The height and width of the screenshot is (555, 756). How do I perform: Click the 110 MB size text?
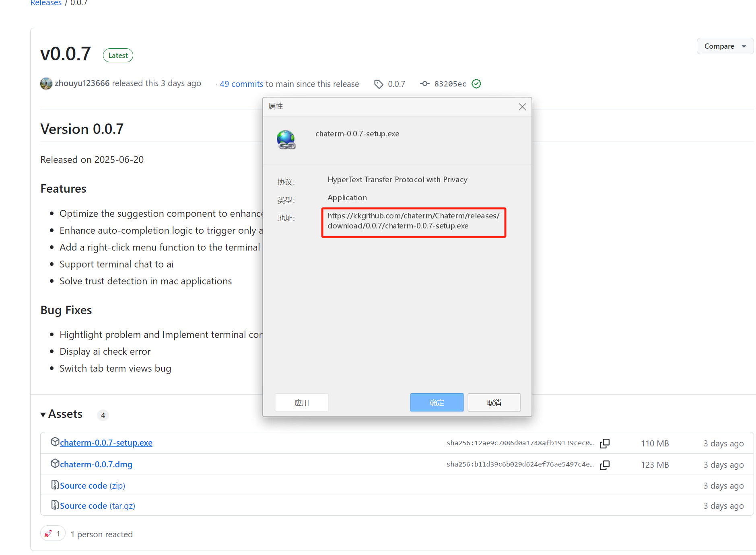(x=655, y=444)
